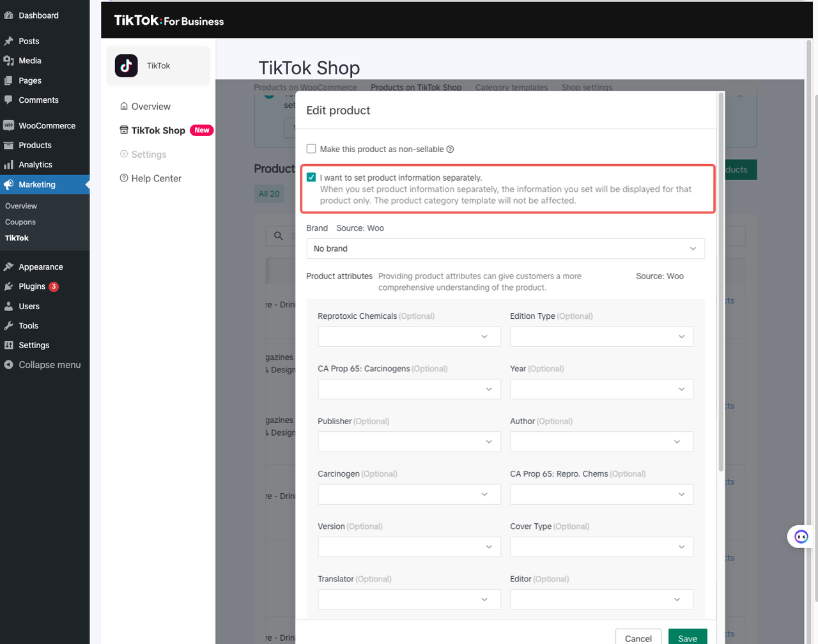Go to WordPress Dashboard
This screenshot has height=644, width=818.
pos(38,15)
